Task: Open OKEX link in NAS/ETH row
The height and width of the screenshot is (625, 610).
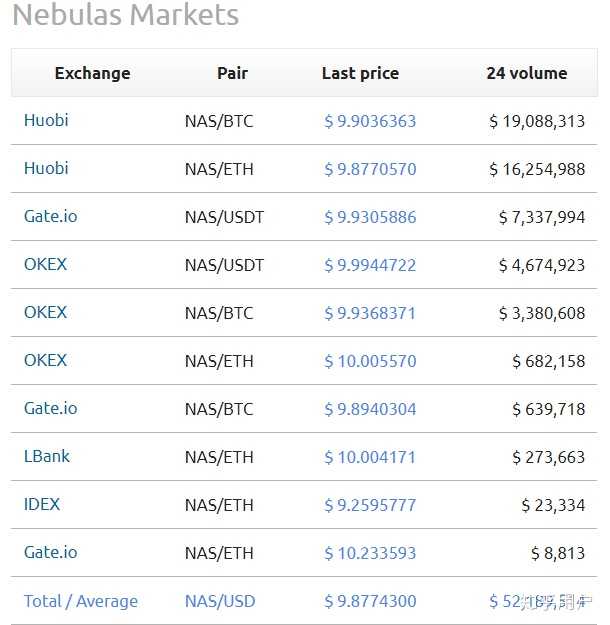Action: [45, 360]
